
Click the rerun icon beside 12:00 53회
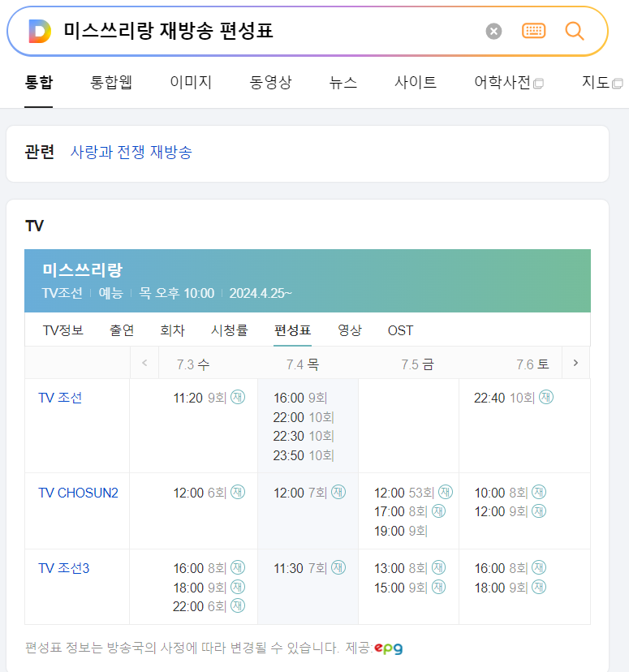[446, 492]
